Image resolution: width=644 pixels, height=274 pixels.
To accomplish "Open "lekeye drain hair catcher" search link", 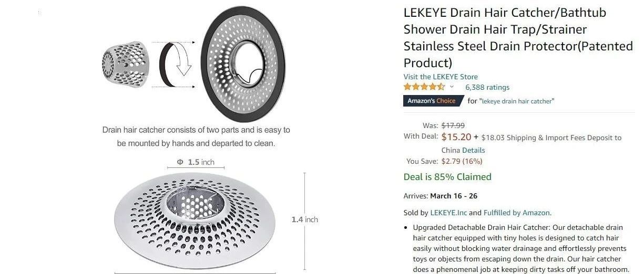I will (x=517, y=101).
